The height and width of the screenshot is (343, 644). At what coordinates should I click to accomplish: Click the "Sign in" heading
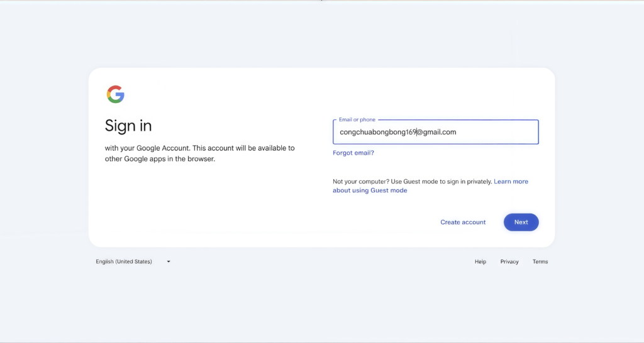128,126
